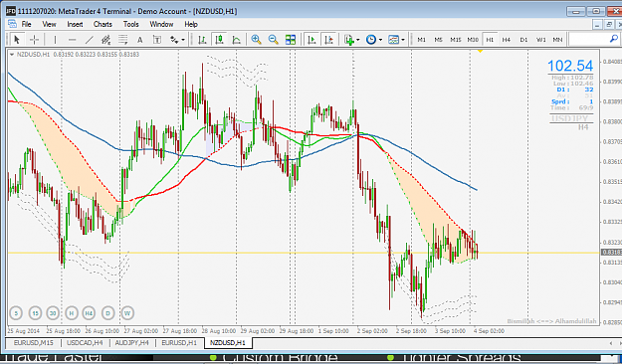Image resolution: width=622 pixels, height=364 pixels.
Task: Switch to bar chart display
Action: [202, 39]
